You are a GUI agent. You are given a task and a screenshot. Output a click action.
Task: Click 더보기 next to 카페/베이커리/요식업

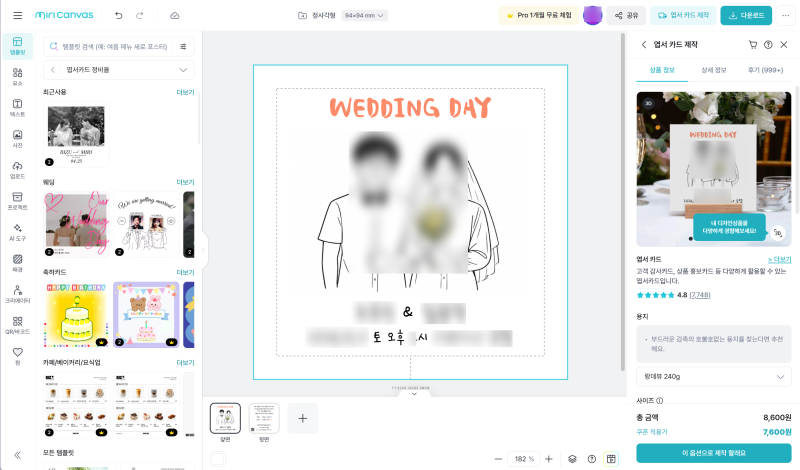pyautogui.click(x=185, y=363)
